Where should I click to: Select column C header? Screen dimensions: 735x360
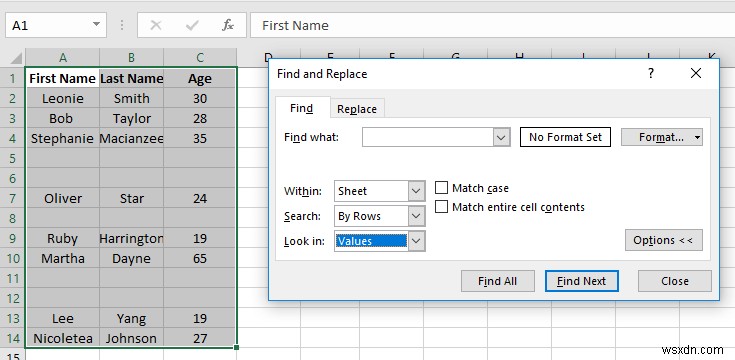[200, 58]
